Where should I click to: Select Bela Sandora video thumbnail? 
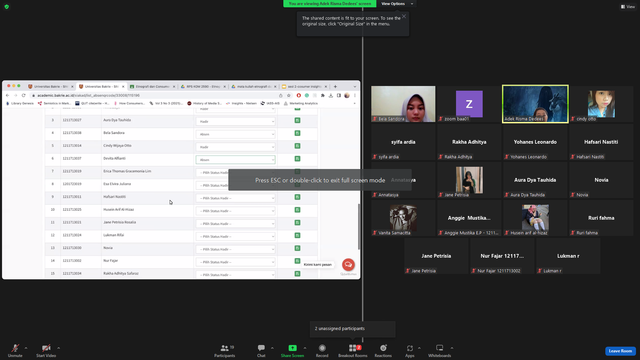403,104
